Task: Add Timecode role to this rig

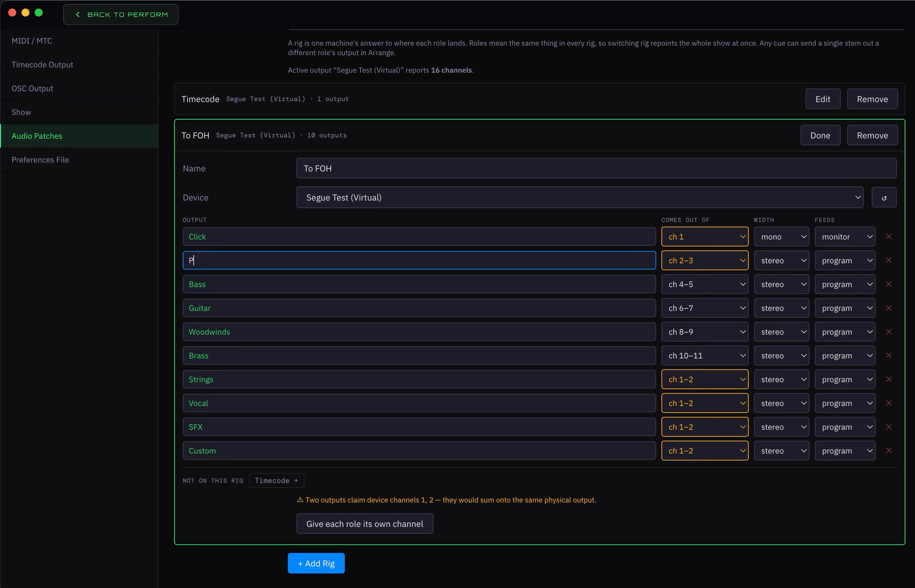Action: [x=276, y=480]
